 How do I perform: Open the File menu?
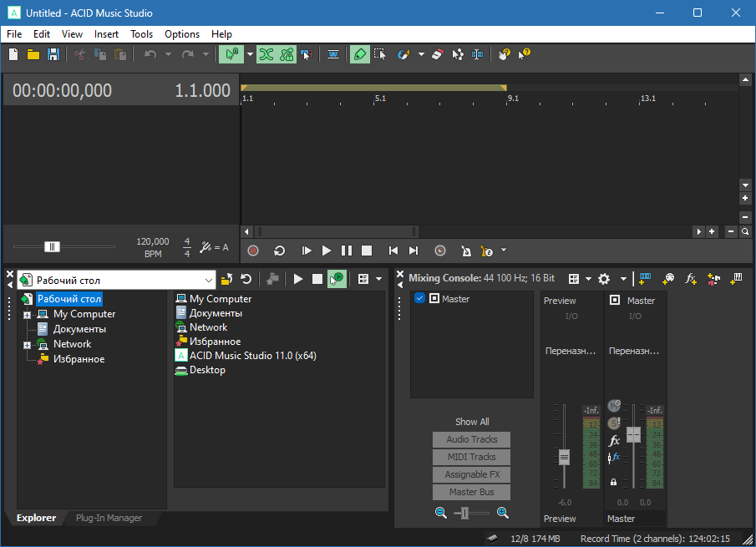(x=14, y=34)
